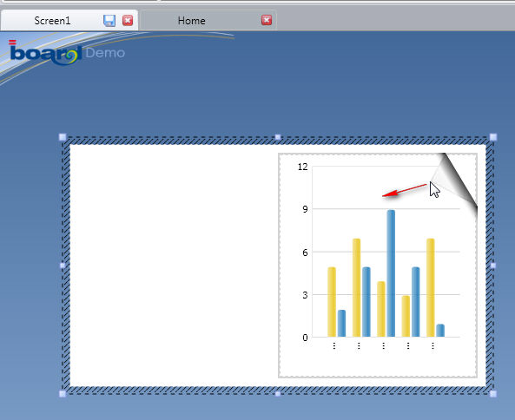Select the bottom-left resize handle
Screen dimensions: 515x420
[63, 394]
